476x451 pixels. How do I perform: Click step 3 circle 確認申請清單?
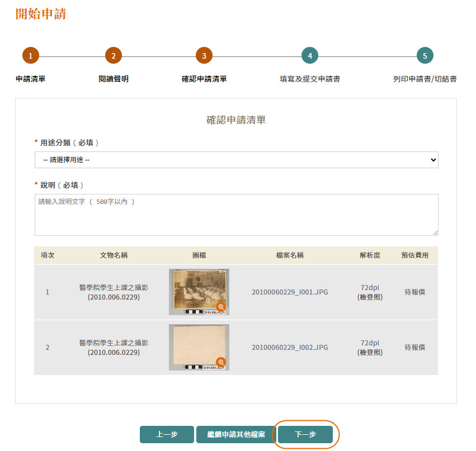pos(204,55)
